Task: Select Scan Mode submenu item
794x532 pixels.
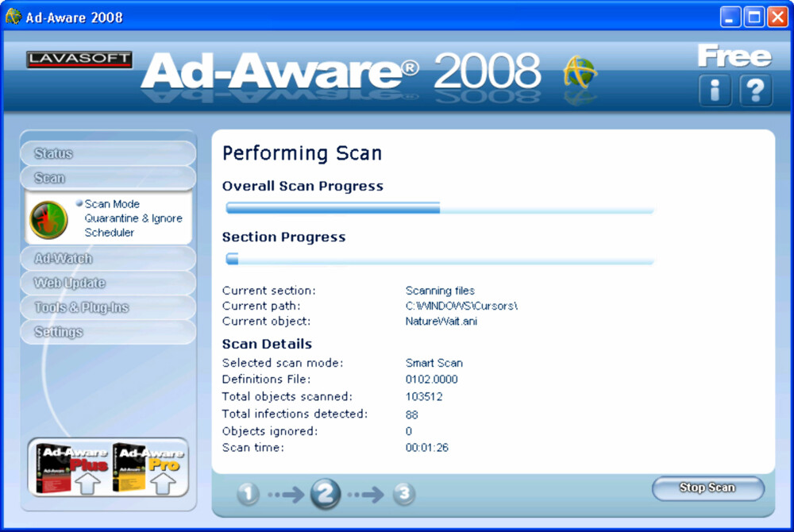Action: pos(112,204)
